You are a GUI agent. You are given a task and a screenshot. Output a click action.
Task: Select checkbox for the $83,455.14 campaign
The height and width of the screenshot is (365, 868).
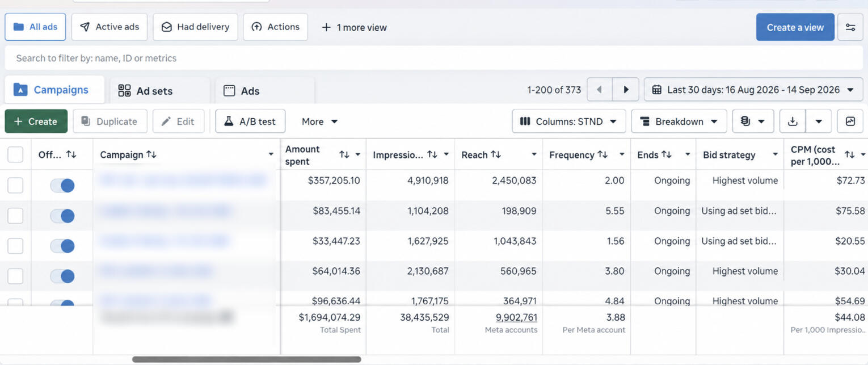tap(15, 216)
